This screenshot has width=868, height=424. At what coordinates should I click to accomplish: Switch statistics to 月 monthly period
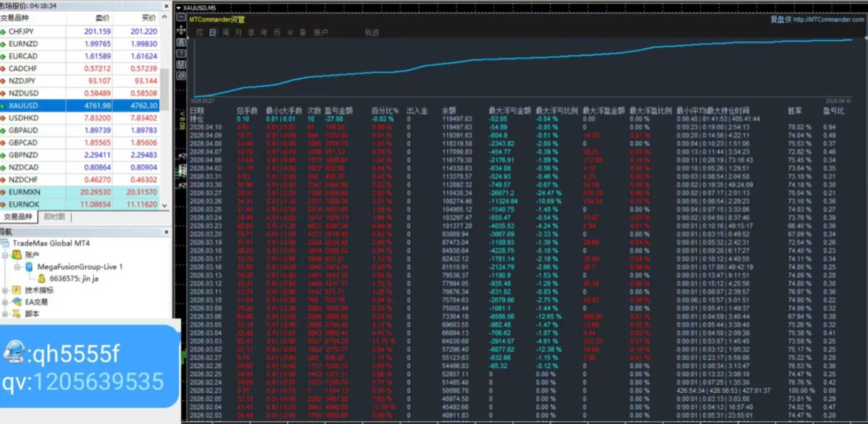click(x=239, y=33)
